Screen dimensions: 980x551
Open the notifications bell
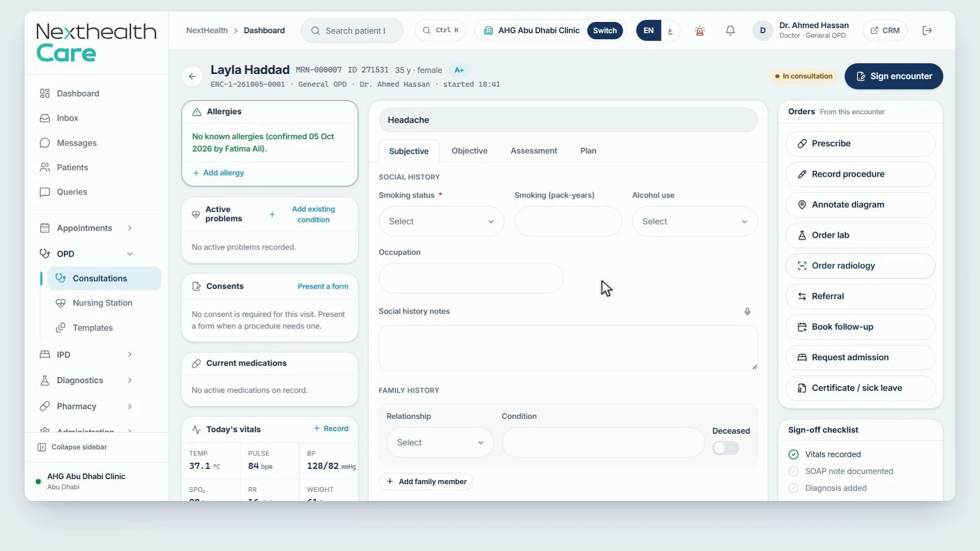click(730, 31)
